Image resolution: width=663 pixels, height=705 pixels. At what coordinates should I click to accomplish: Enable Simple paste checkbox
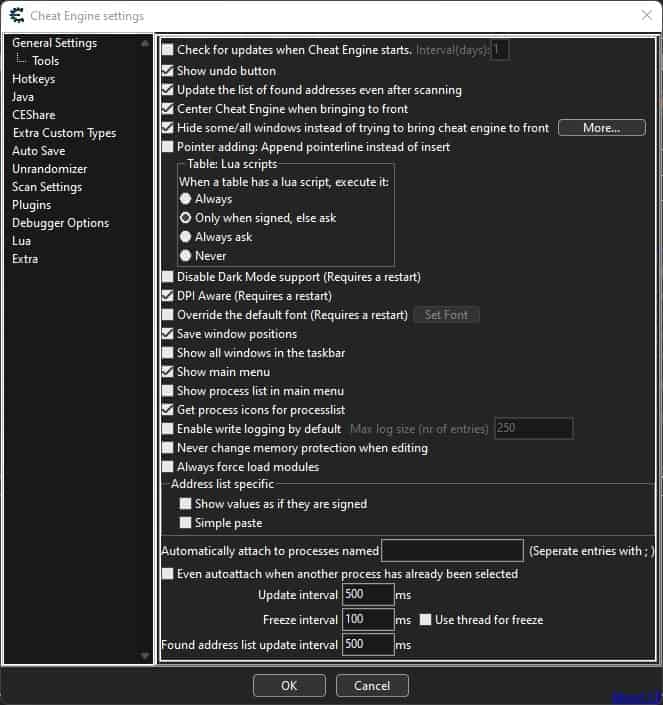[x=185, y=523]
